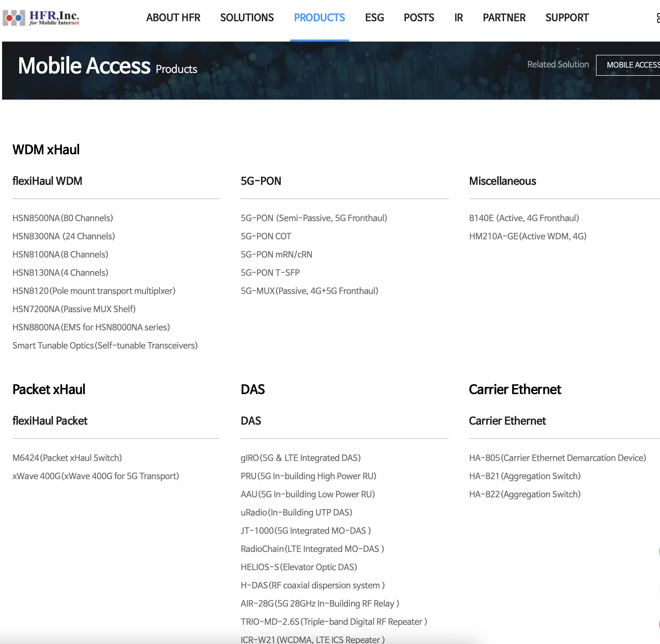Open the IR menu item
The image size is (660, 644).
[x=458, y=18]
